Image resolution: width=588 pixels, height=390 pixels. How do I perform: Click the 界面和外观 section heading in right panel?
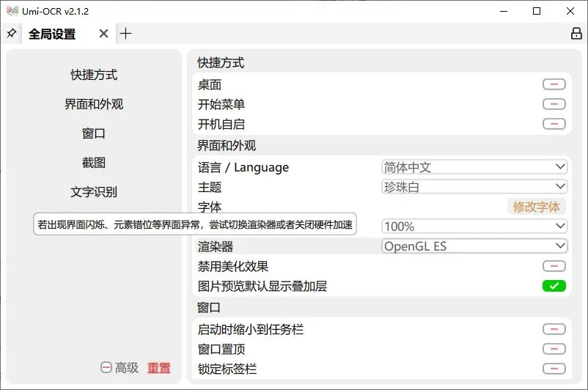pyautogui.click(x=227, y=145)
